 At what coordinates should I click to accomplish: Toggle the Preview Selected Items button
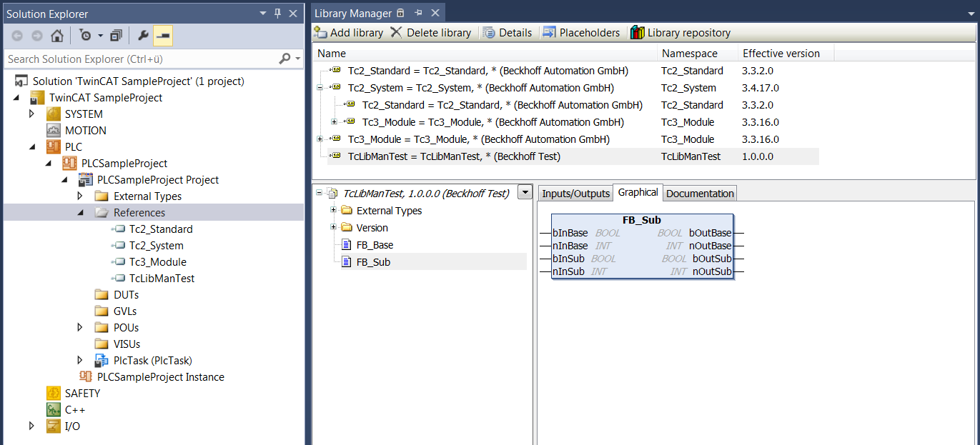[x=163, y=36]
